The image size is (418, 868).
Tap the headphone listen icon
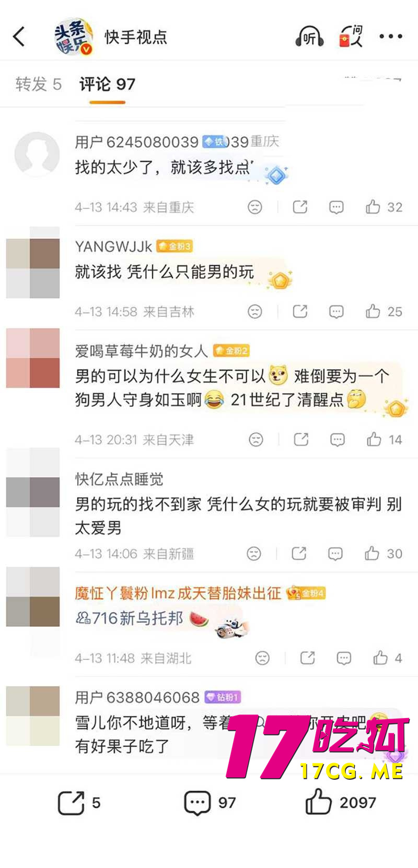pyautogui.click(x=309, y=37)
